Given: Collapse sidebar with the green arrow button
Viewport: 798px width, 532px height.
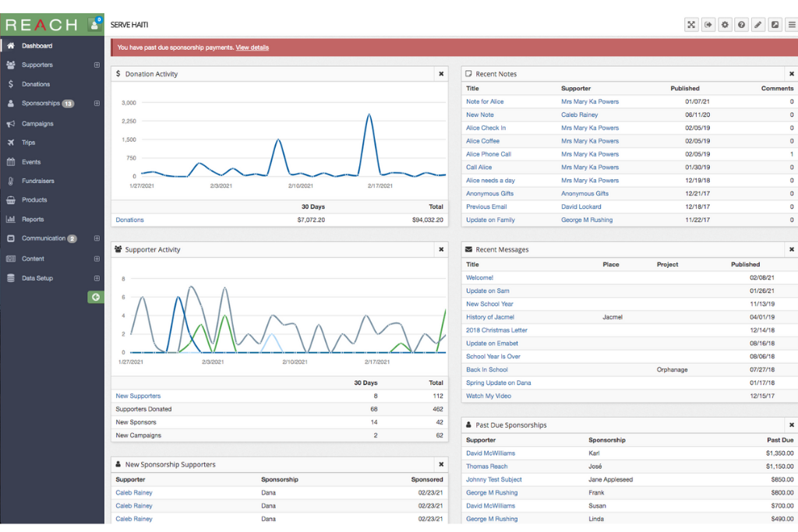Looking at the screenshot, I should pos(95,297).
